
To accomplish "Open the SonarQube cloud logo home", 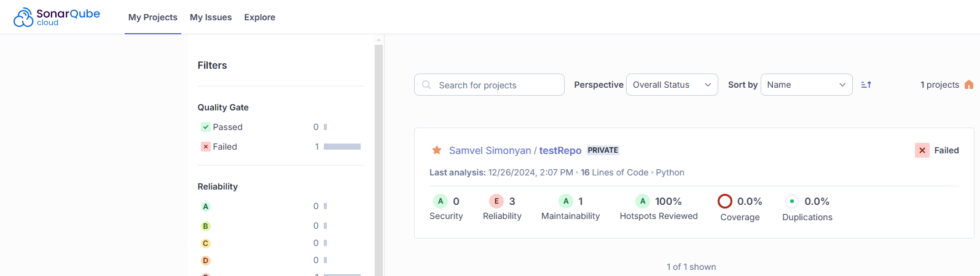I will pos(57,17).
